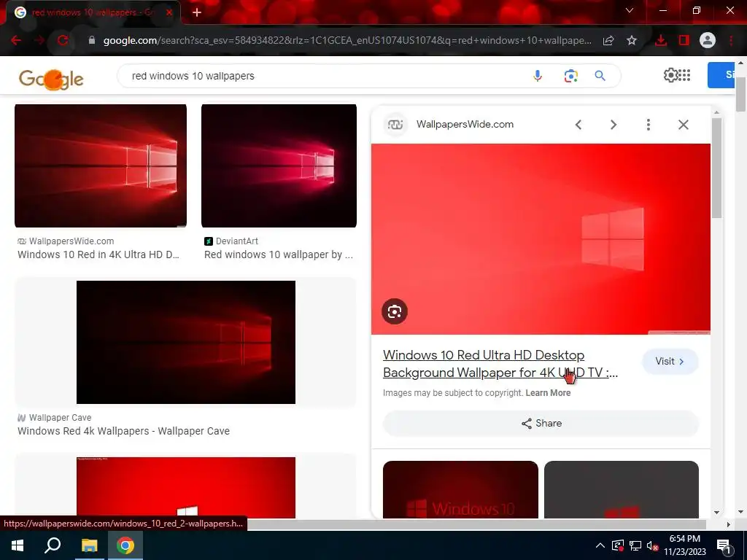Viewport: 747px width, 560px height.
Task: Click the horizontal scrollbar right arrow
Action: point(728,524)
